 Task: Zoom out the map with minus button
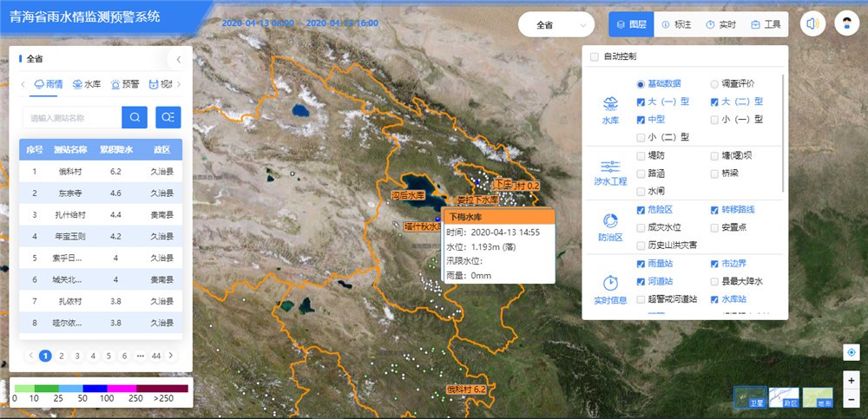tap(852, 399)
